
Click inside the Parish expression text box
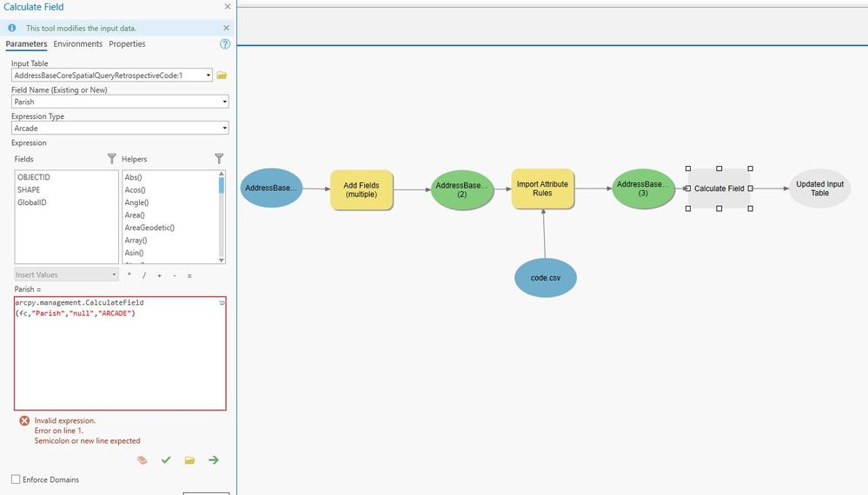[120, 354]
